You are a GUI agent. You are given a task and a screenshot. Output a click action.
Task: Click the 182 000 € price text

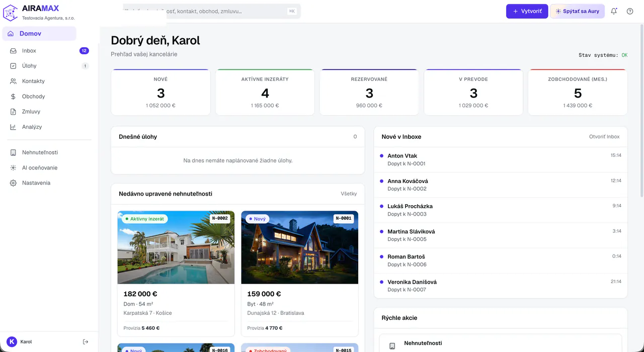point(140,294)
